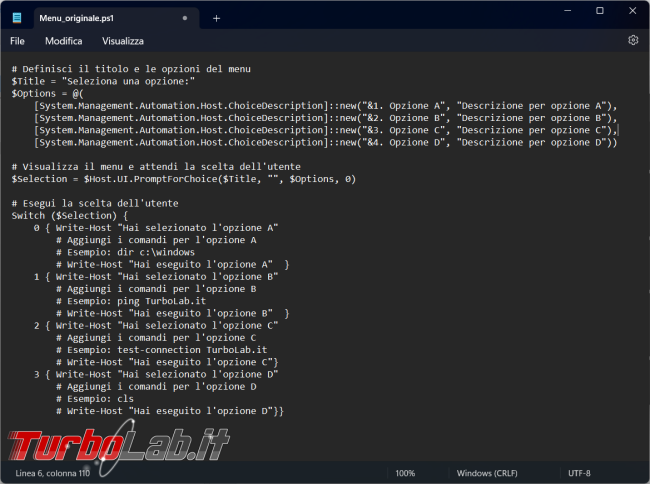
Task: Click the line '# Esempio: test-connection TurboLab.it'
Action: tap(162, 350)
